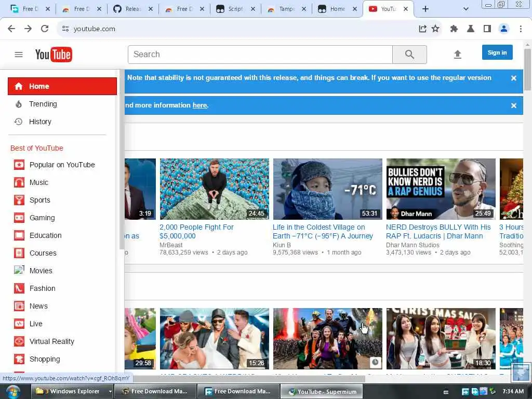This screenshot has height=399, width=532.
Task: Click the site information icon
Action: 65,29
